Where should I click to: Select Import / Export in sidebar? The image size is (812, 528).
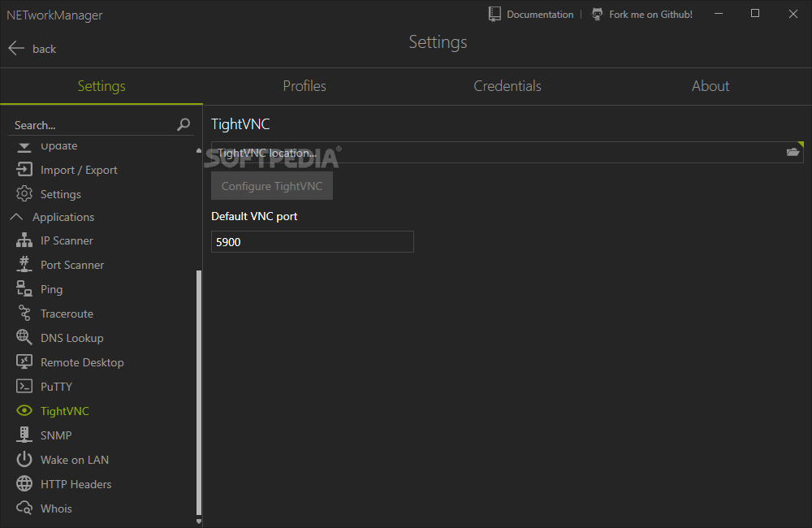point(79,170)
